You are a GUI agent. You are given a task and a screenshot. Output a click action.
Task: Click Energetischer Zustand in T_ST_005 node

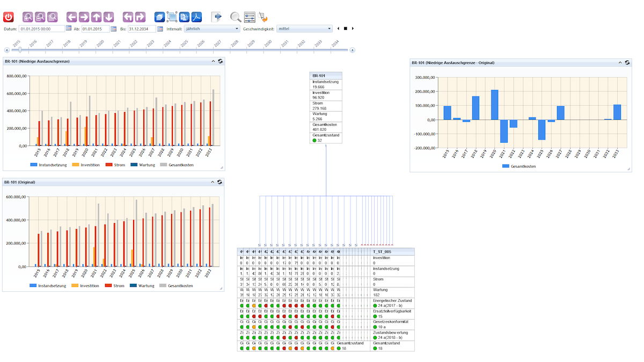point(392,304)
